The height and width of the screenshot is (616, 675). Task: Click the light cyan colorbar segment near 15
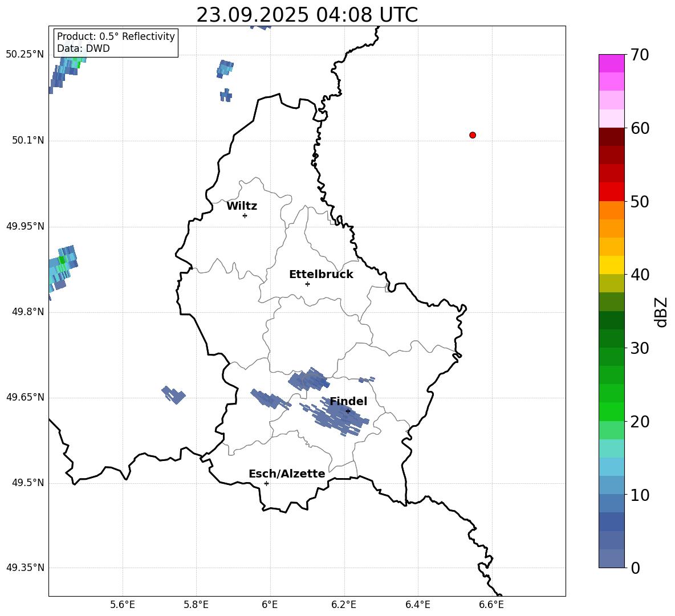[611, 448]
